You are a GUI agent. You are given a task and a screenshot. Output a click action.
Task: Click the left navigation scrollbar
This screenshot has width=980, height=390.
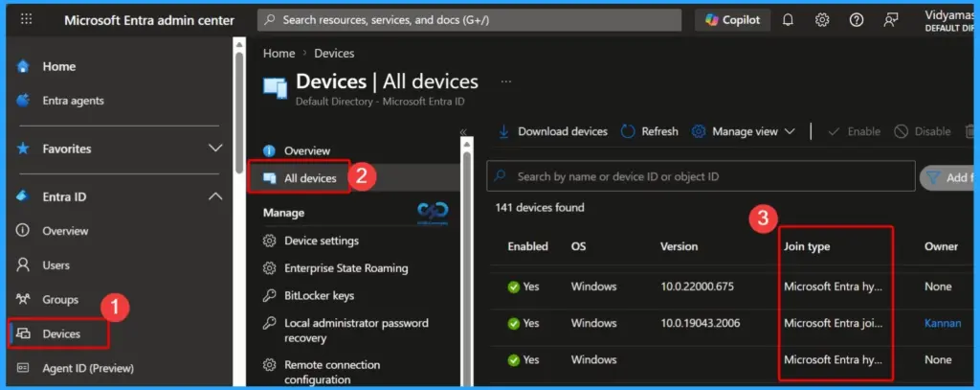[238, 113]
